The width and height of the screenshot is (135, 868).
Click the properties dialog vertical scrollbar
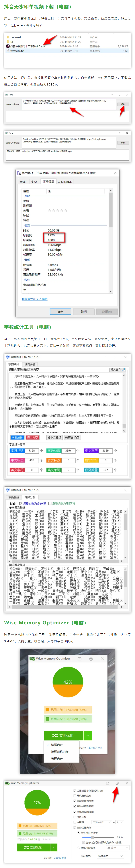click(x=110, y=241)
